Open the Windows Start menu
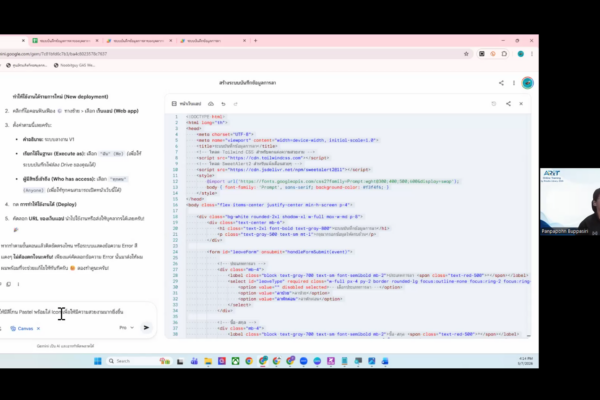This screenshot has width=600, height=400. point(98,361)
